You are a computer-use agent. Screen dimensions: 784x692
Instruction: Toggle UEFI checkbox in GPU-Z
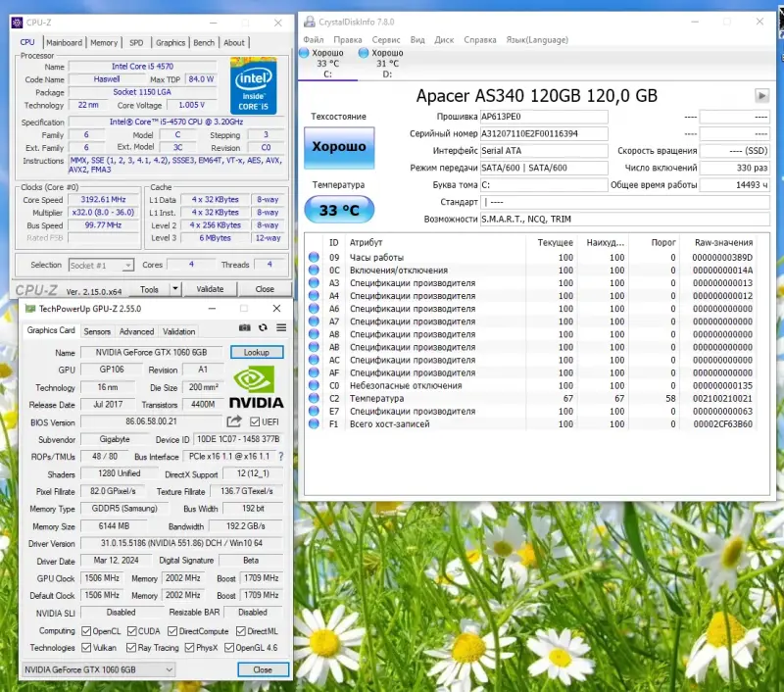255,422
